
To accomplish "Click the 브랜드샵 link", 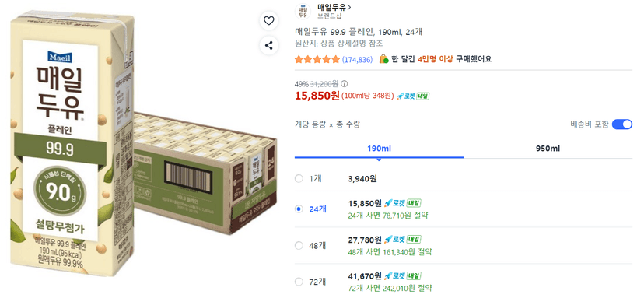I will (330, 16).
